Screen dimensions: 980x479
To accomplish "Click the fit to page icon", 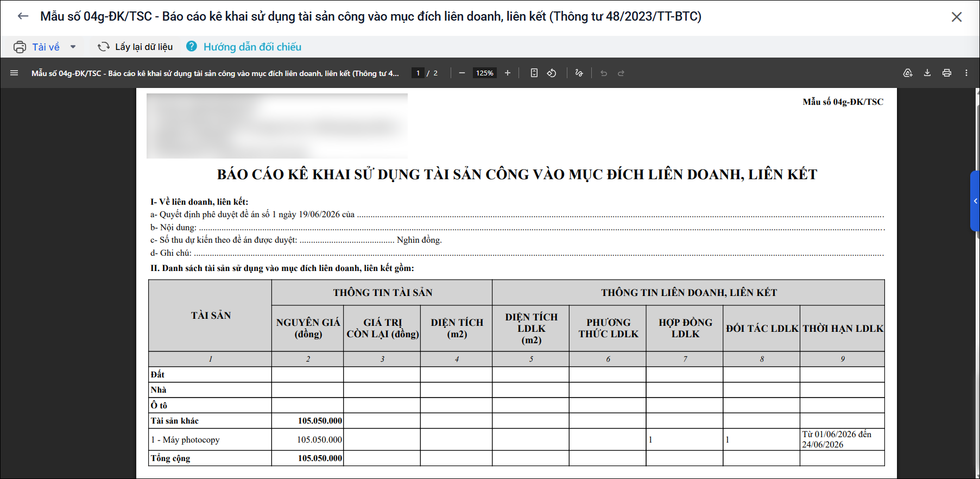I will coord(534,73).
